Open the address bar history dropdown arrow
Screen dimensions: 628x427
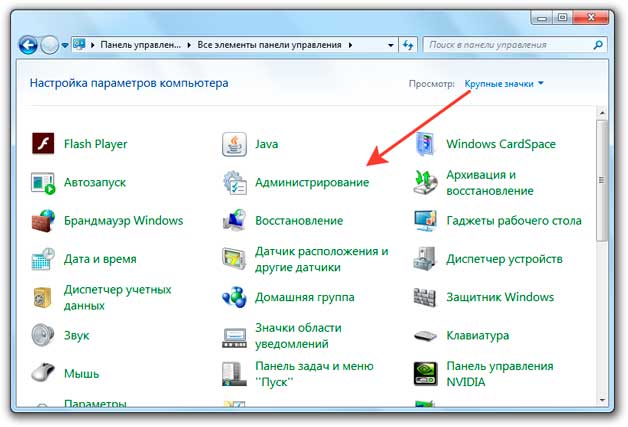[x=390, y=45]
